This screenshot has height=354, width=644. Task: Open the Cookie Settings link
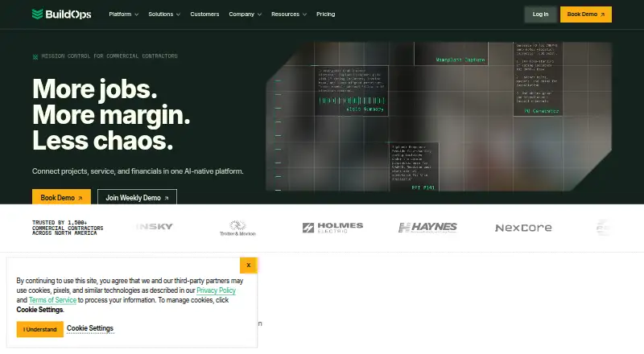click(x=90, y=328)
